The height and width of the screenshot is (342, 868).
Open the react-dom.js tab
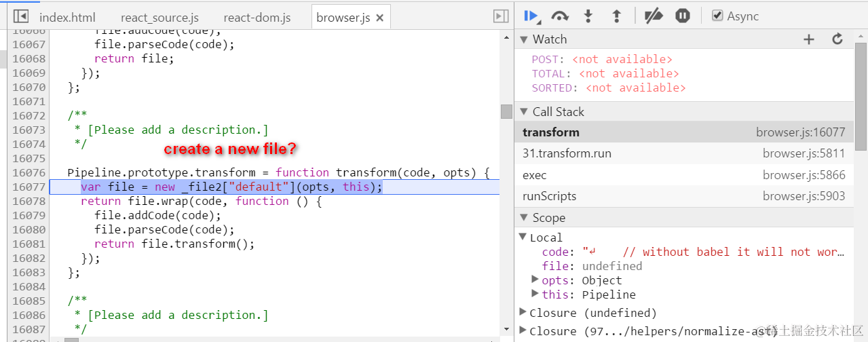point(257,18)
